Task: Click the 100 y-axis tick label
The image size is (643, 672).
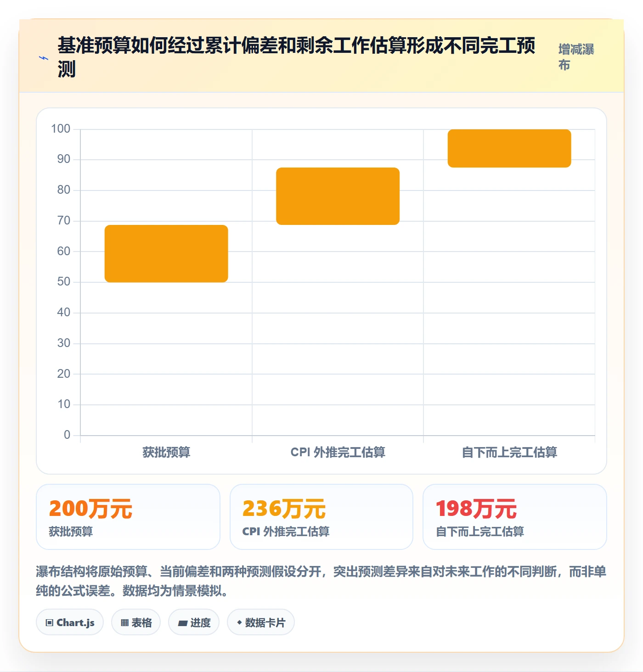Action: (x=61, y=129)
